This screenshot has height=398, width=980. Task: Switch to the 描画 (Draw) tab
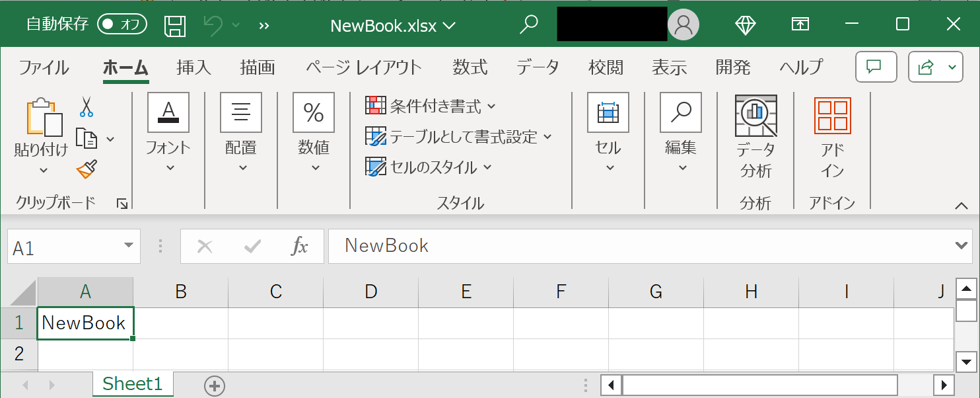click(x=257, y=67)
